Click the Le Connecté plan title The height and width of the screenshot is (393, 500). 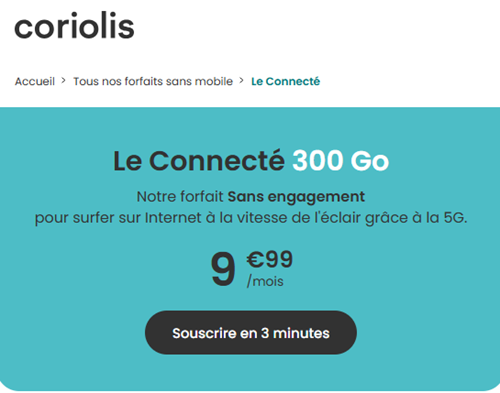pyautogui.click(x=199, y=161)
